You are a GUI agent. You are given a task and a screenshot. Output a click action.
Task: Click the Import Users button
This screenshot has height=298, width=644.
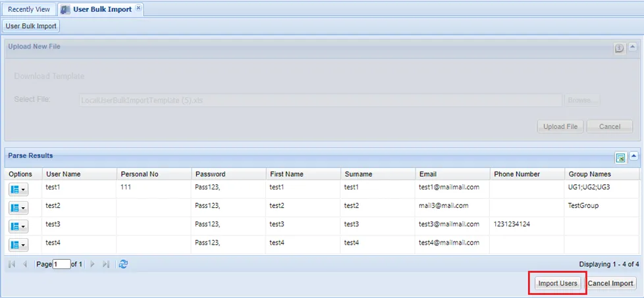[558, 284]
